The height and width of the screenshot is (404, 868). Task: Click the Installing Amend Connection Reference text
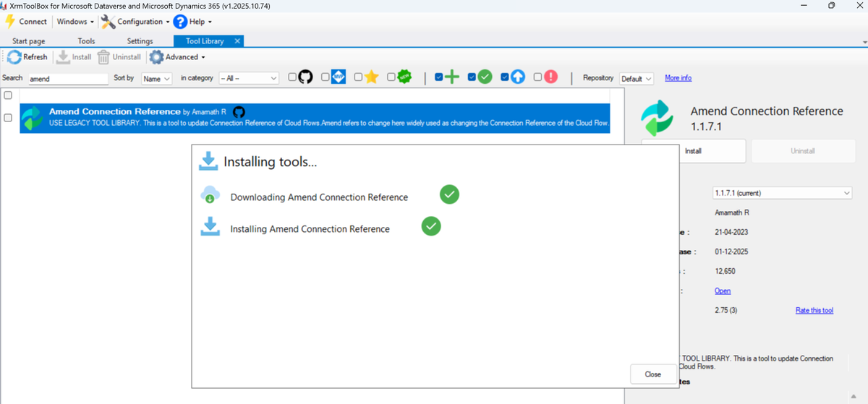[310, 229]
